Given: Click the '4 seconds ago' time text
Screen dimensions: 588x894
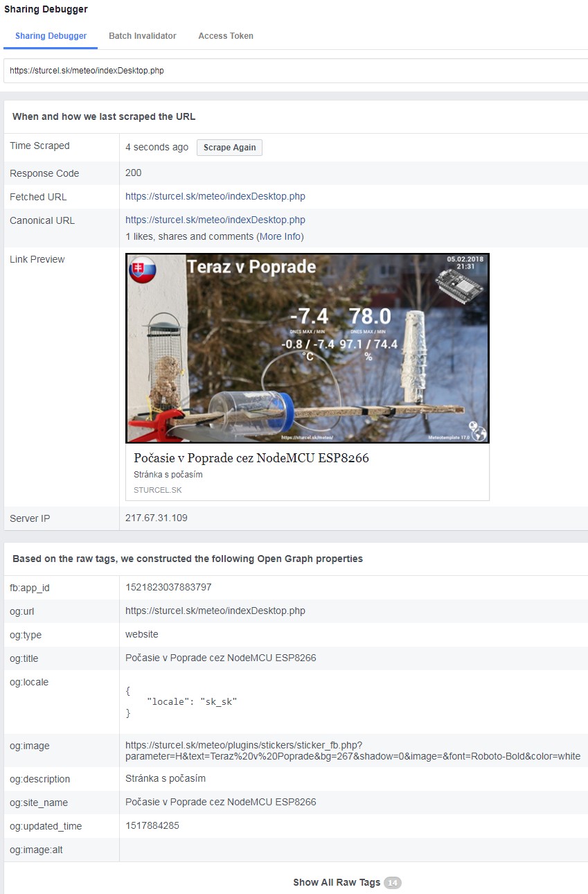Looking at the screenshot, I should [157, 148].
